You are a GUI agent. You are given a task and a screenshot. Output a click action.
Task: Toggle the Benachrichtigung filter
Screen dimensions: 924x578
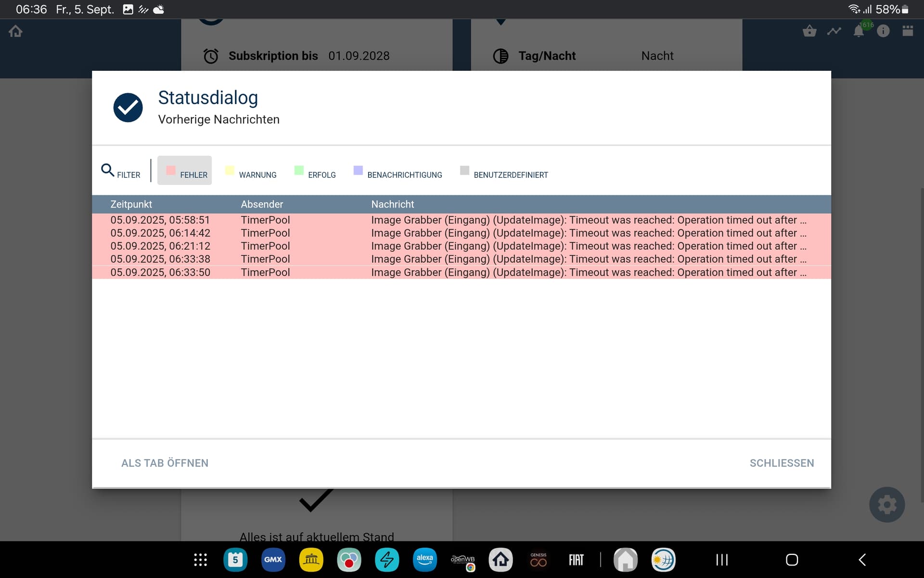pyautogui.click(x=398, y=171)
